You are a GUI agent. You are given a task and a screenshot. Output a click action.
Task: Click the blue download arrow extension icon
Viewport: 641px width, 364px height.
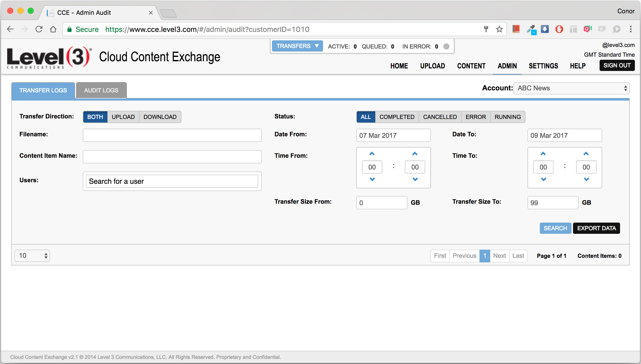click(x=545, y=29)
